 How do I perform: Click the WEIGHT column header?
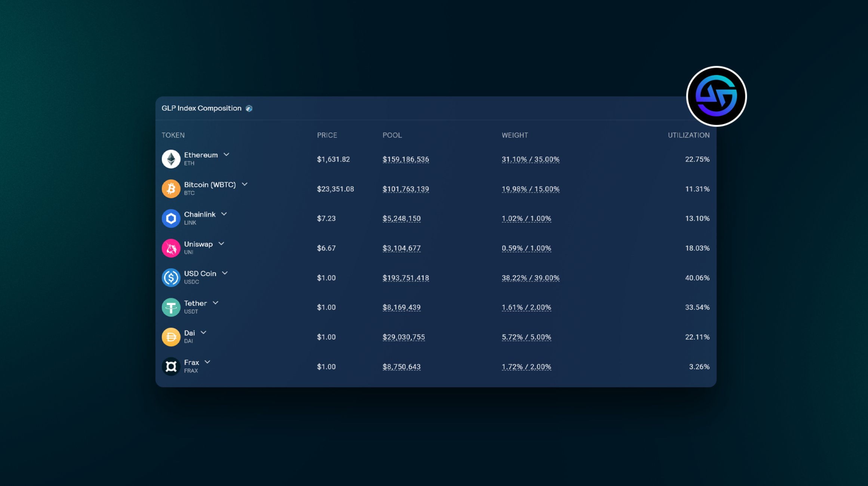coord(515,135)
